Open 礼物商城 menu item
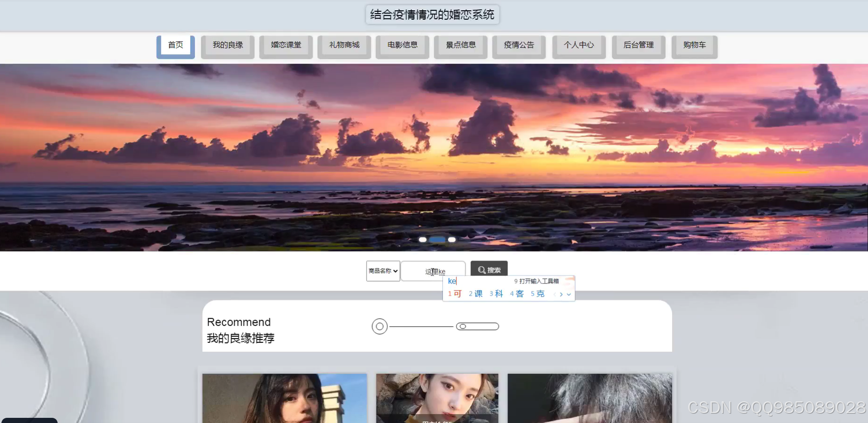The height and width of the screenshot is (423, 868). (x=344, y=47)
